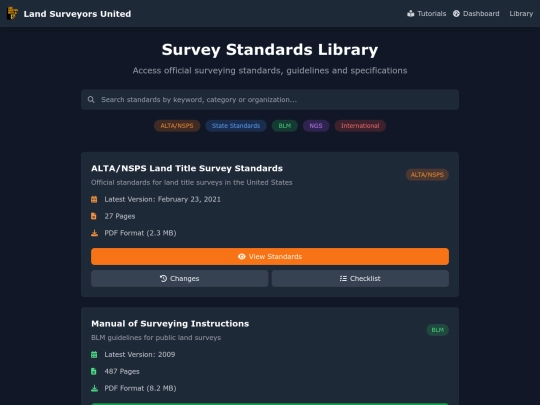The image size is (540, 405).
Task: Focus the search standards input field
Action: [x=270, y=100]
